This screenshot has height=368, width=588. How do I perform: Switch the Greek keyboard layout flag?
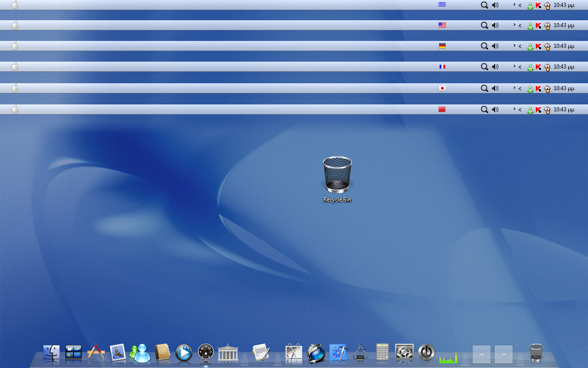pyautogui.click(x=442, y=5)
